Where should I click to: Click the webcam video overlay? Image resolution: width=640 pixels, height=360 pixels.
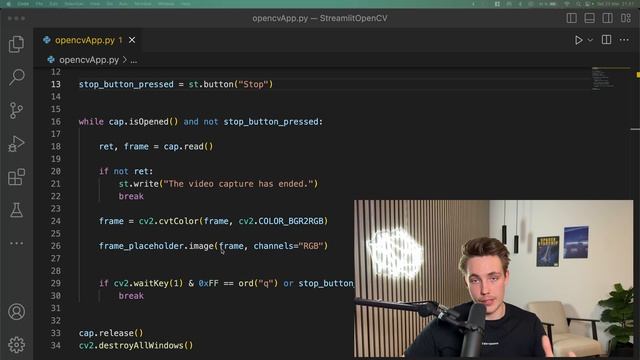493,279
